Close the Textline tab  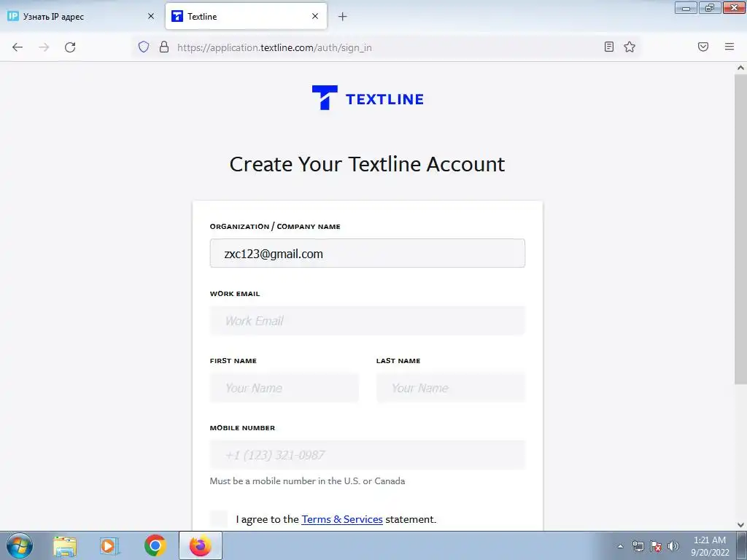tap(315, 16)
